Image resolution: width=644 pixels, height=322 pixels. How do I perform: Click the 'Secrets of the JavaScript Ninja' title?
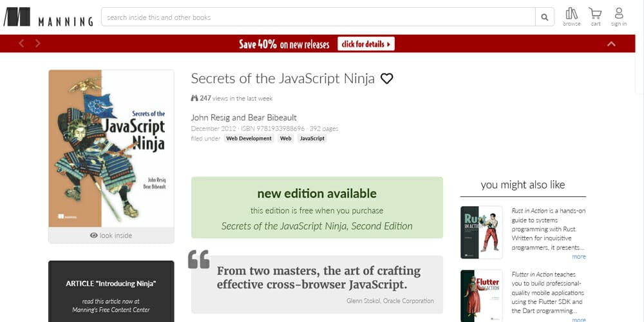283,79
